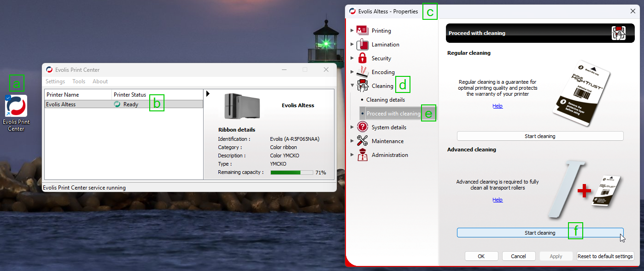Image resolution: width=644 pixels, height=271 pixels.
Task: Click the Print Center service running status
Action: click(84, 188)
